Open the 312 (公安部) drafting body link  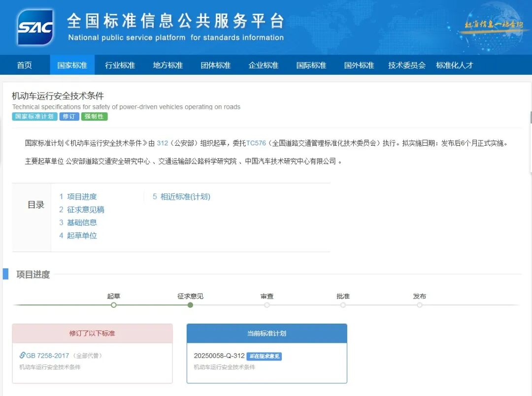(x=163, y=143)
